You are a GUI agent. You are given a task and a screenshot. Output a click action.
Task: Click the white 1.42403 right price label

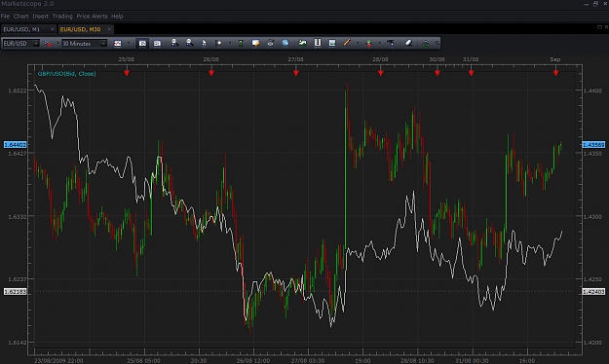coord(593,291)
